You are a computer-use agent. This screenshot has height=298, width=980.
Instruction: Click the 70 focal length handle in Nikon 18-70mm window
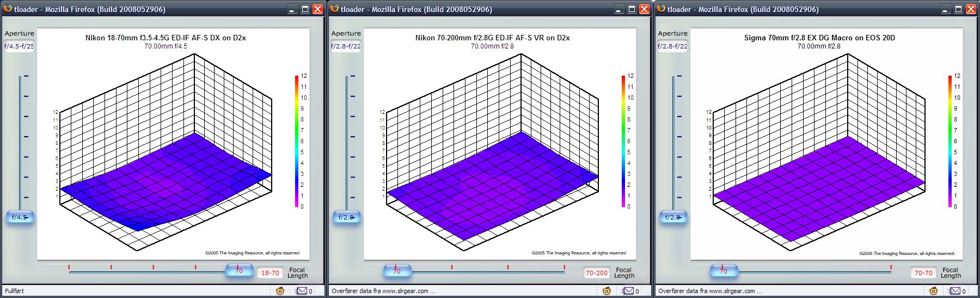coord(239,270)
